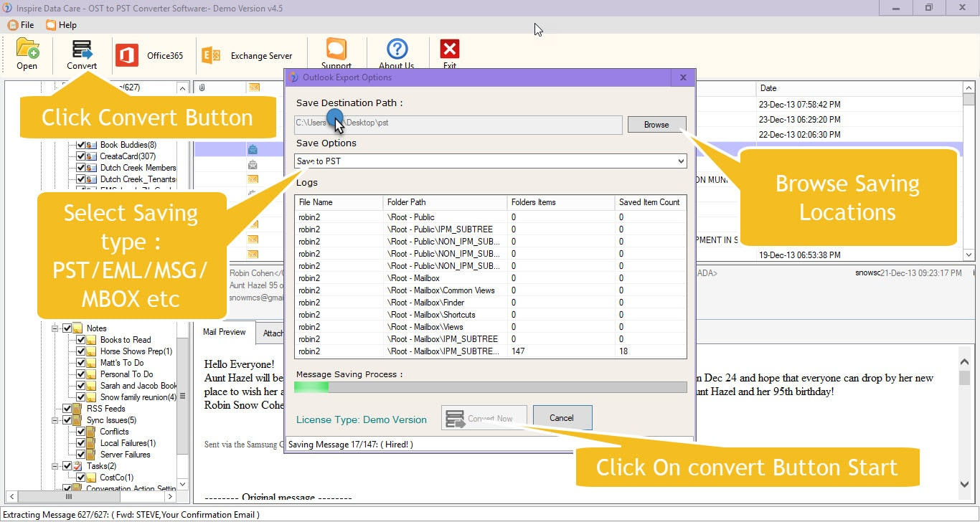Select the Exchange Server icon

211,55
